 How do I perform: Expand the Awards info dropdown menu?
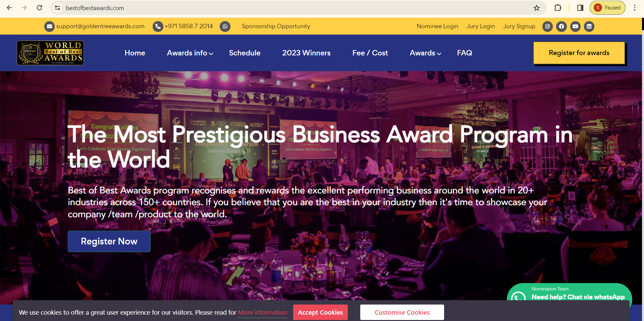190,53
